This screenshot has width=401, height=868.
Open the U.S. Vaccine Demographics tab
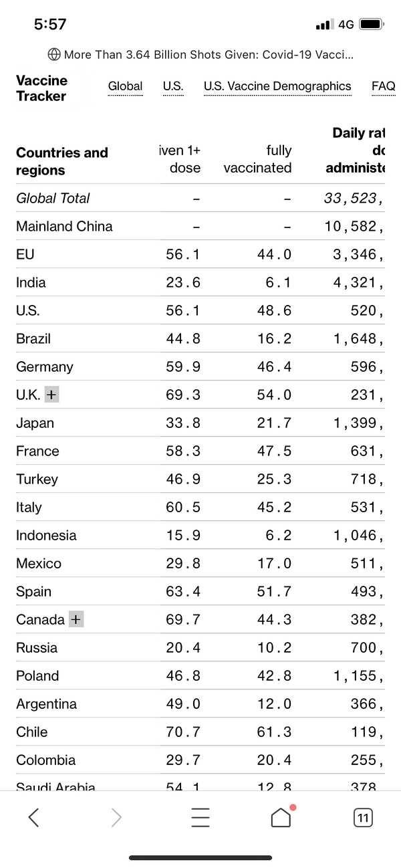(277, 86)
